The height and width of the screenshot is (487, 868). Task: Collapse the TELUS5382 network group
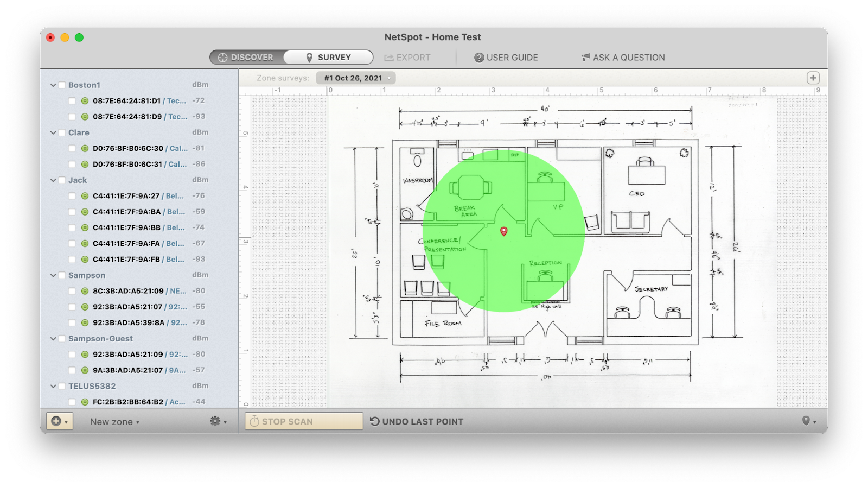(x=53, y=387)
